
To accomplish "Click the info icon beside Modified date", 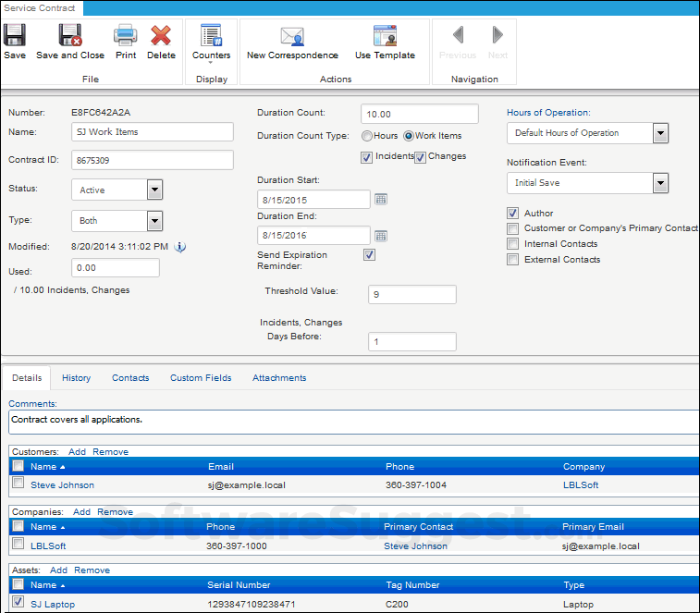I will point(180,247).
